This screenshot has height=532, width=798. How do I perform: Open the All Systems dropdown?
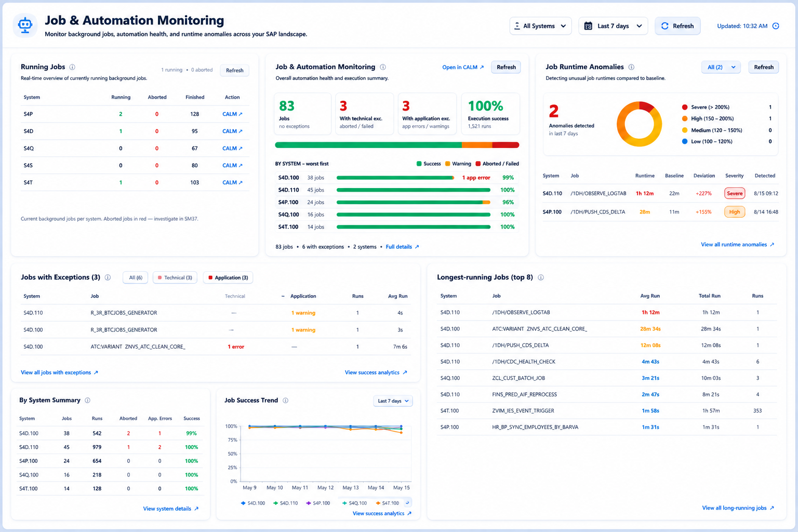point(540,26)
